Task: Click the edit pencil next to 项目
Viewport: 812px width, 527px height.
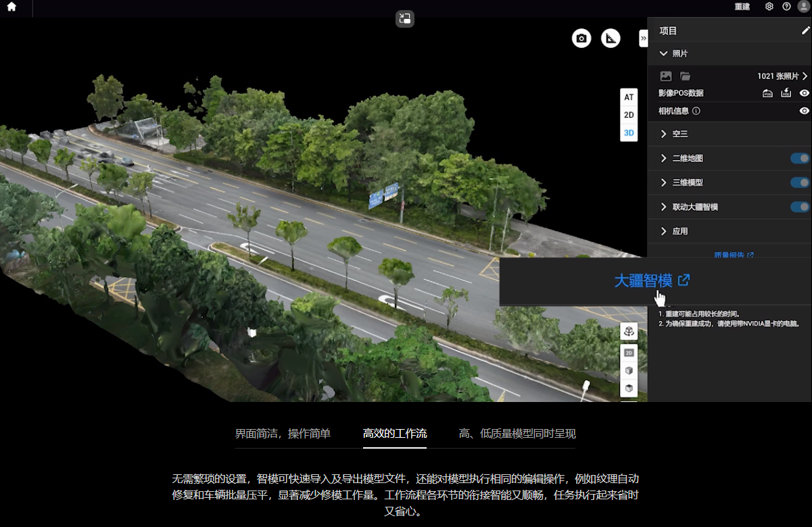Action: click(805, 30)
